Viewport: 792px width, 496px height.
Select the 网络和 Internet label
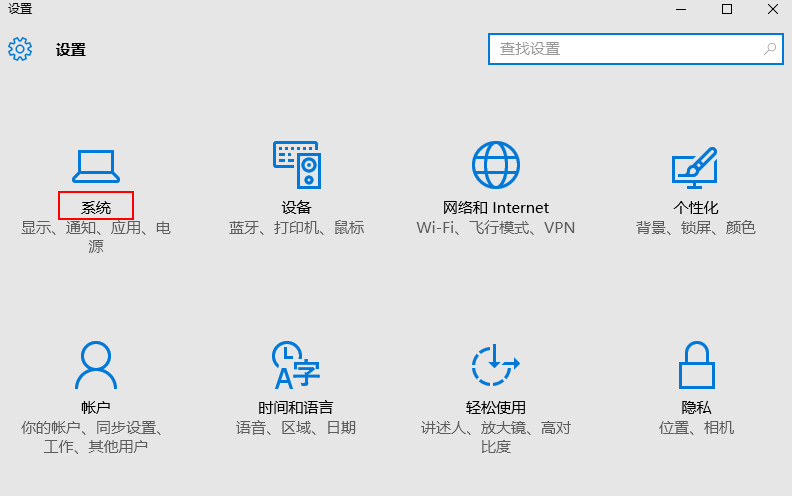click(496, 208)
